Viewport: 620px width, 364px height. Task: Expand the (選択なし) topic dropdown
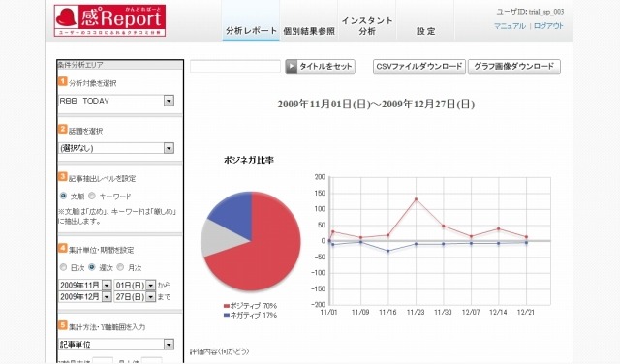click(116, 148)
